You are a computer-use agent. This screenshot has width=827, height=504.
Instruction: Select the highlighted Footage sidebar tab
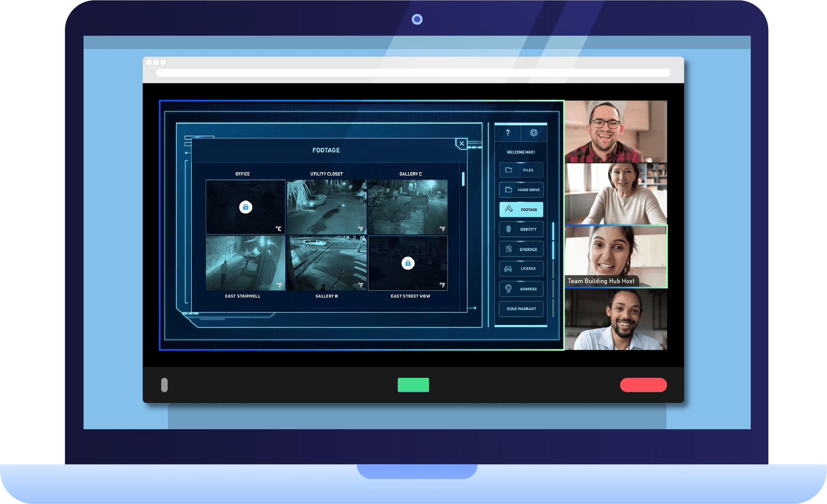521,209
